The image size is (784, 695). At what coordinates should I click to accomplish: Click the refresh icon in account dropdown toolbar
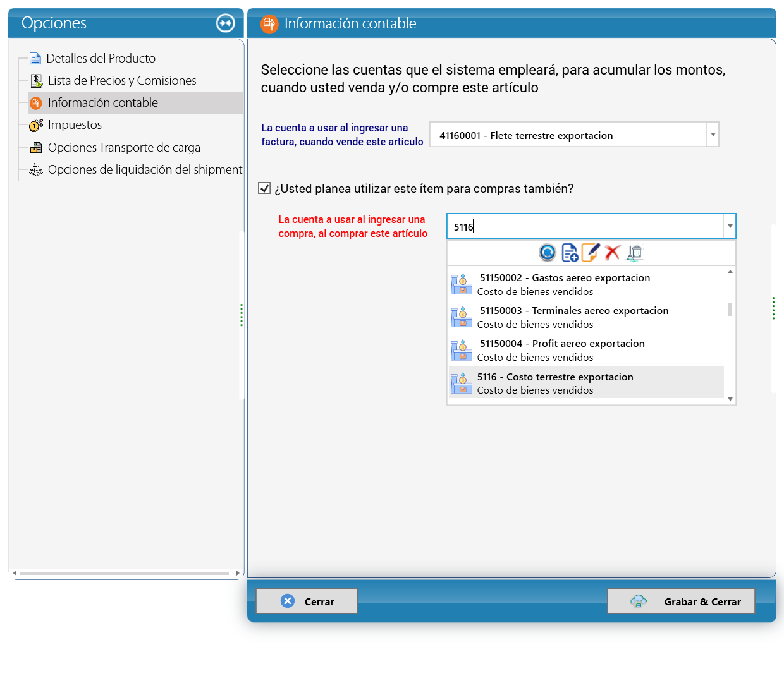point(548,253)
